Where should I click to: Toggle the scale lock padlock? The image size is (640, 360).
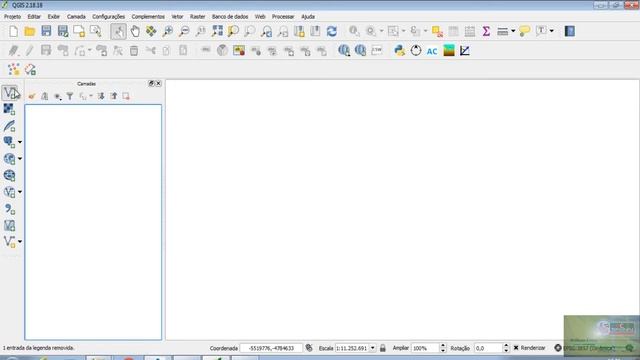382,348
